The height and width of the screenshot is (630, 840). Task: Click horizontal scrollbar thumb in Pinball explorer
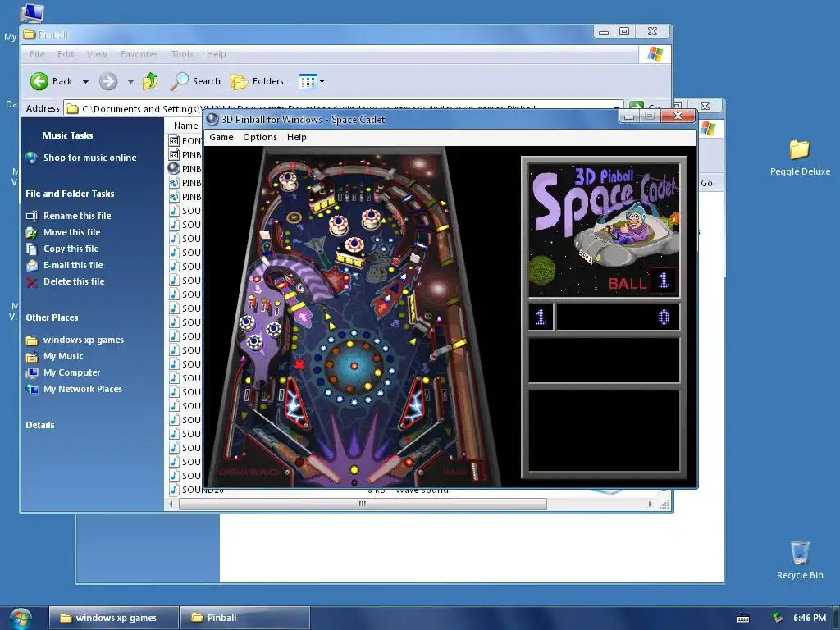point(363,504)
